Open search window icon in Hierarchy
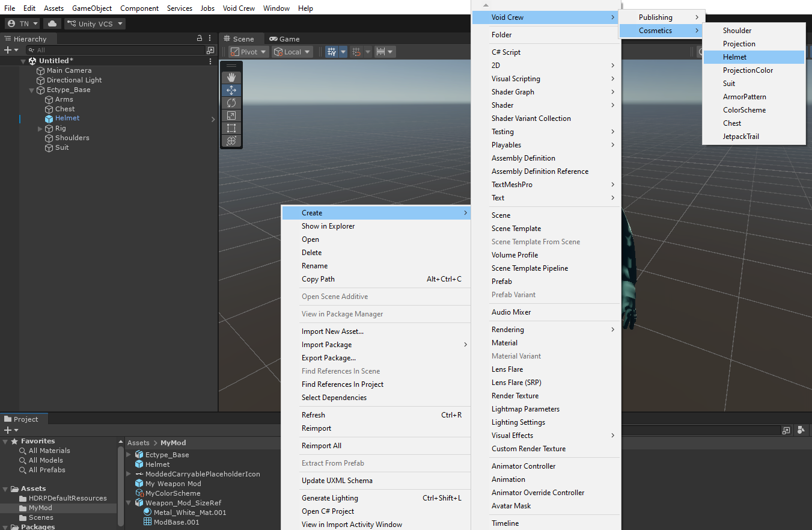This screenshot has width=812, height=530. (210, 50)
